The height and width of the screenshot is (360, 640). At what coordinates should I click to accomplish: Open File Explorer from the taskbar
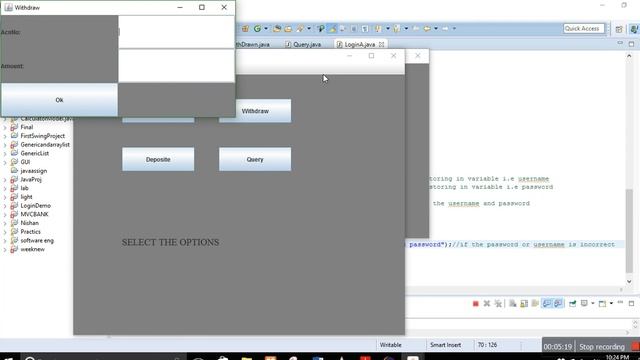coord(247,358)
